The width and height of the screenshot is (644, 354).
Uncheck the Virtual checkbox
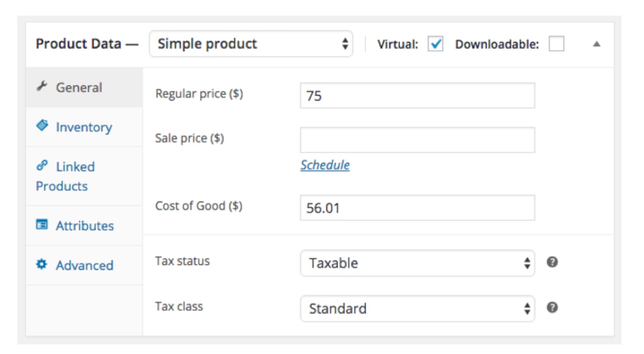pyautogui.click(x=435, y=44)
